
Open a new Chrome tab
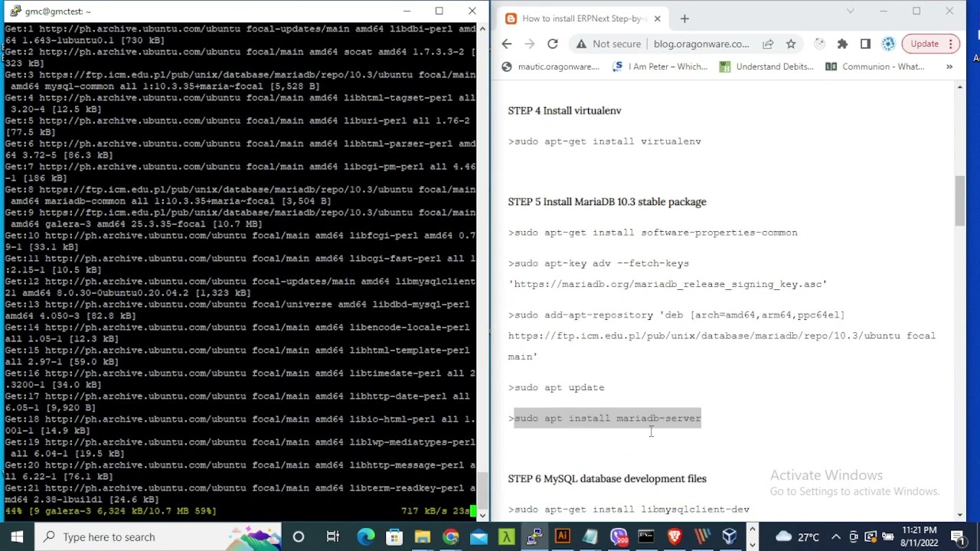pyautogui.click(x=684, y=18)
